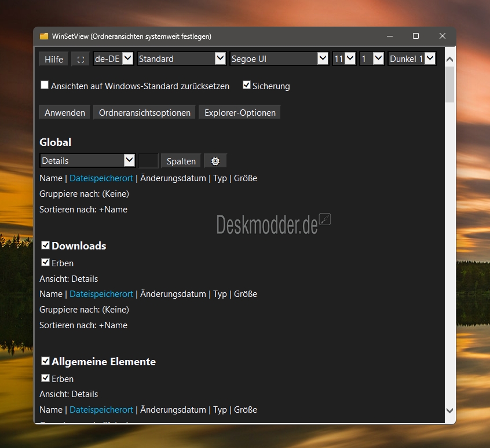Open the Dunkel 1 theme dropdown
490x448 pixels.
coord(412,58)
